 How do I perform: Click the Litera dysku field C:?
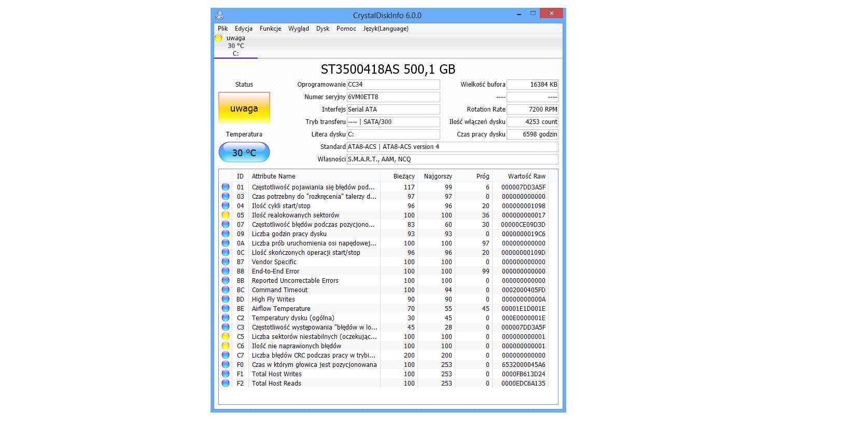(x=393, y=134)
